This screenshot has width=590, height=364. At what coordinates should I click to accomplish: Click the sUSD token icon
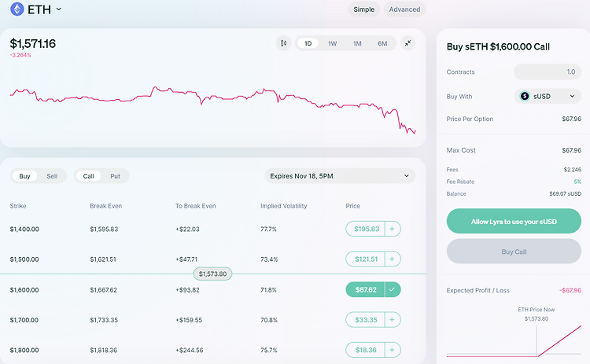coord(525,96)
